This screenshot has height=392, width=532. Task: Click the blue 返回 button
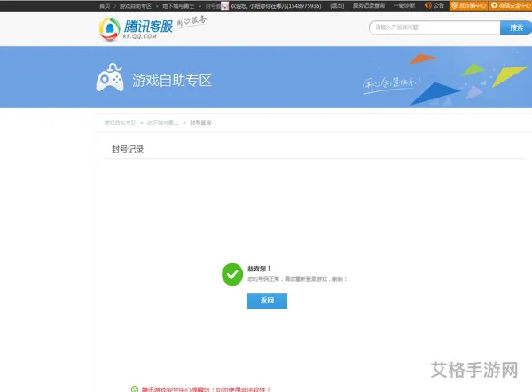point(267,301)
